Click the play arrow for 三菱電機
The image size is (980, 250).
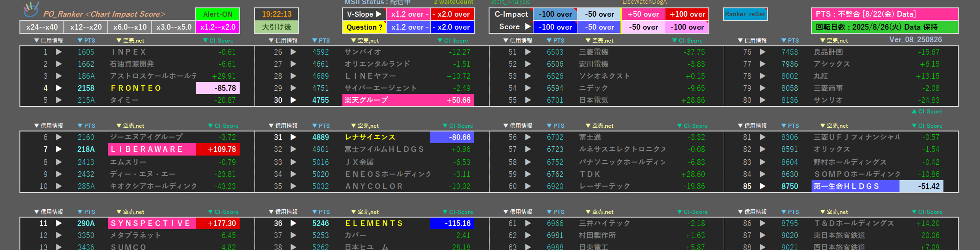528,52
